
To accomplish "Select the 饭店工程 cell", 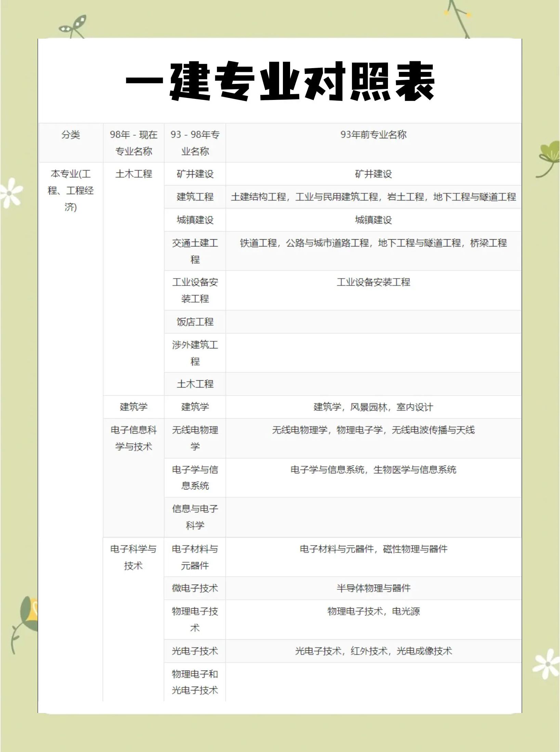I will (x=195, y=322).
